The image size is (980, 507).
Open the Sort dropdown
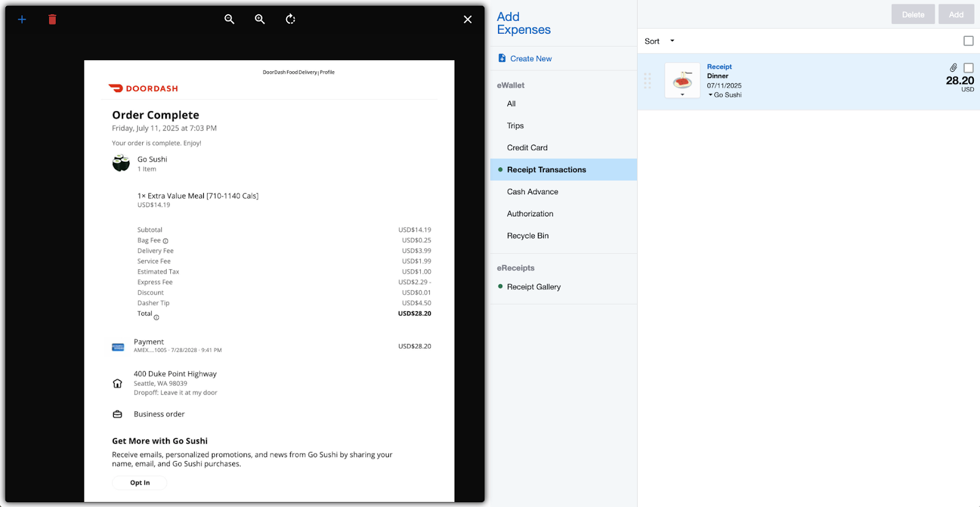pyautogui.click(x=660, y=41)
